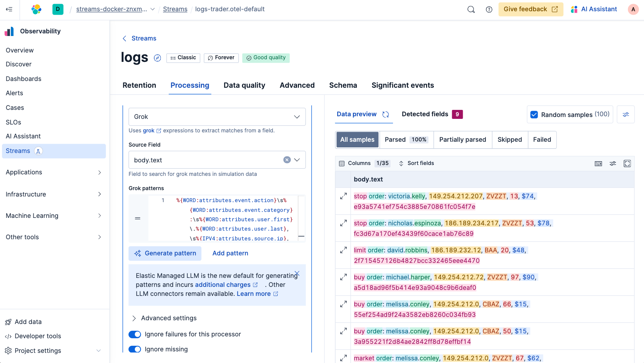This screenshot has width=644, height=363.
Task: Click the search magnifier icon in header
Action: pyautogui.click(x=471, y=9)
